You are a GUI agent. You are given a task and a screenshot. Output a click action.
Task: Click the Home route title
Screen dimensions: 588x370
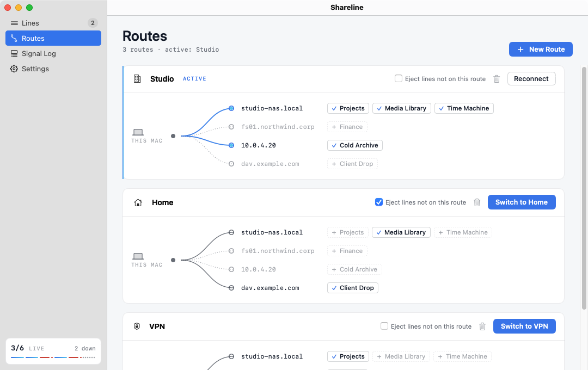[162, 202]
